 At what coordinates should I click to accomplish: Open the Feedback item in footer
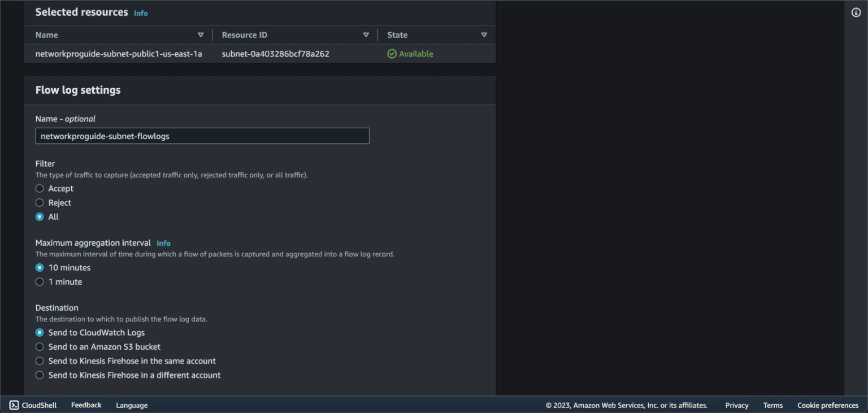86,405
